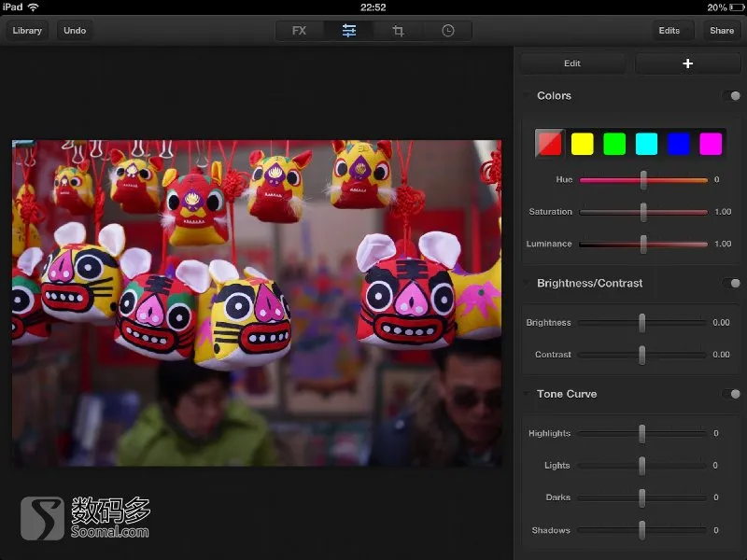The image size is (747, 560).
Task: Click the Hue value 0
Action: coord(716,179)
